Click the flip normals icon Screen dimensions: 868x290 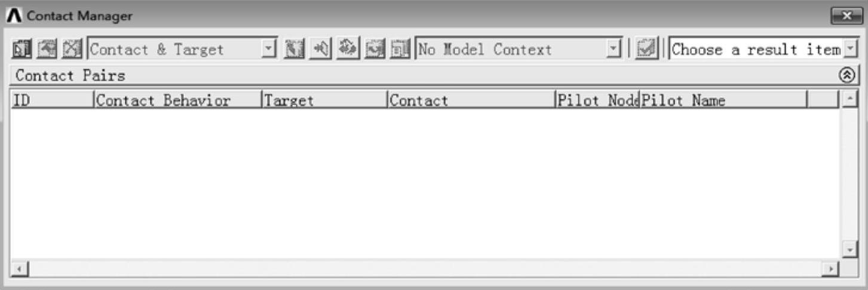coord(346,49)
